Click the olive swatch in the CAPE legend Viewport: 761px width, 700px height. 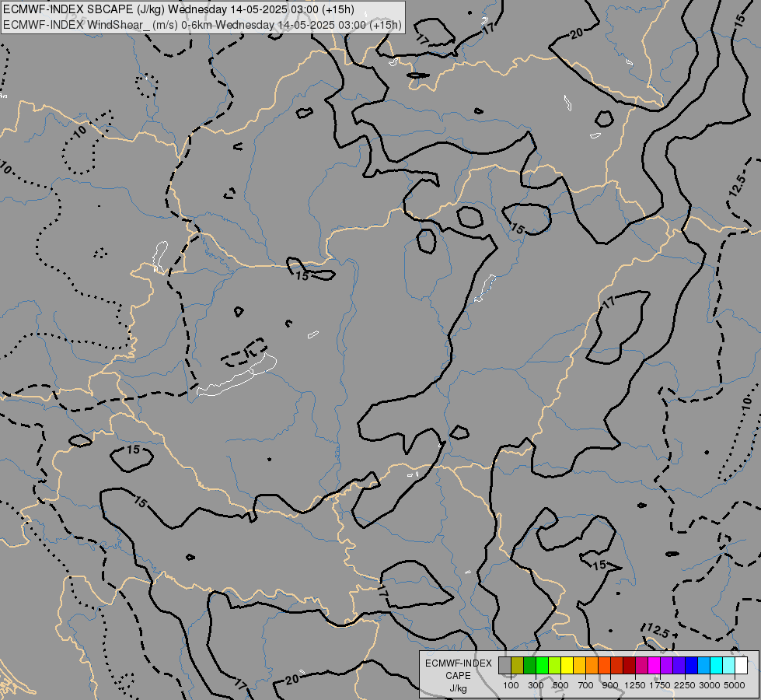point(518,665)
